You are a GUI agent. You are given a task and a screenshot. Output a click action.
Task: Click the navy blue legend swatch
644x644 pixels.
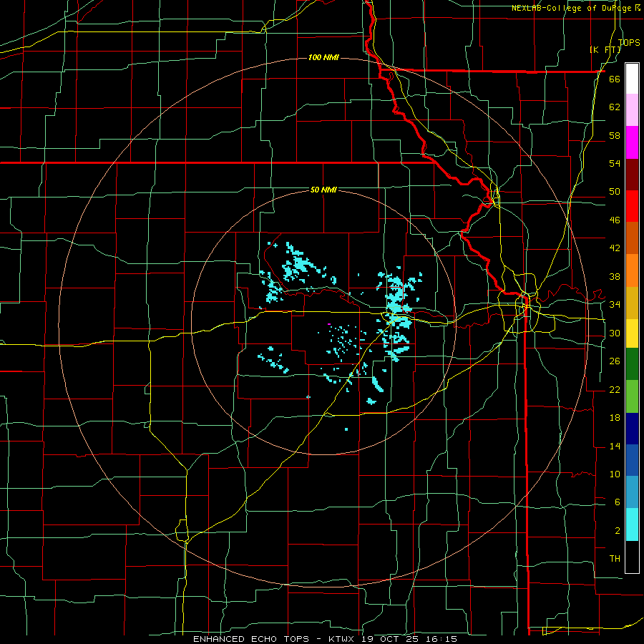[632, 429]
